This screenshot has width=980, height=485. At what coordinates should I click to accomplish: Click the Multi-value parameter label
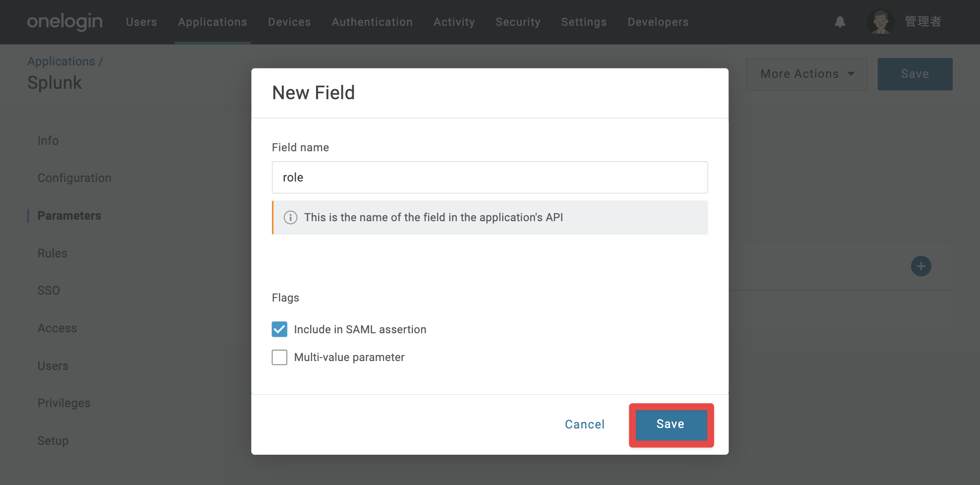[349, 357]
